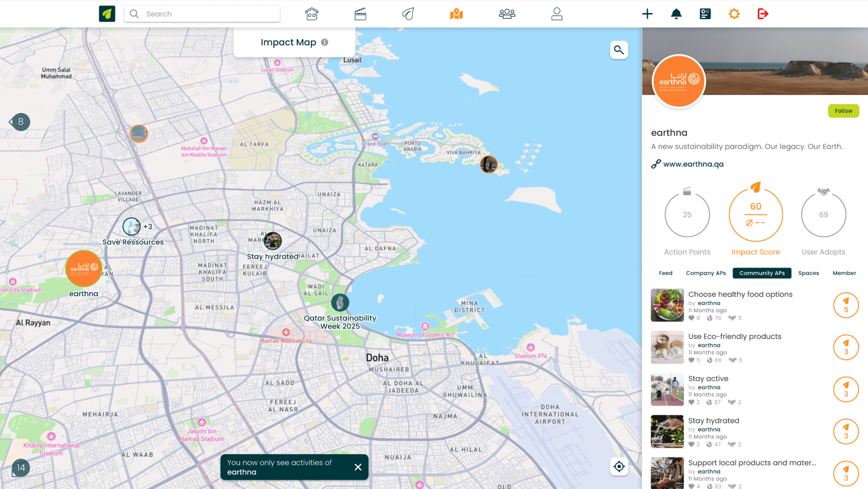Open the notifications bell

tap(676, 14)
